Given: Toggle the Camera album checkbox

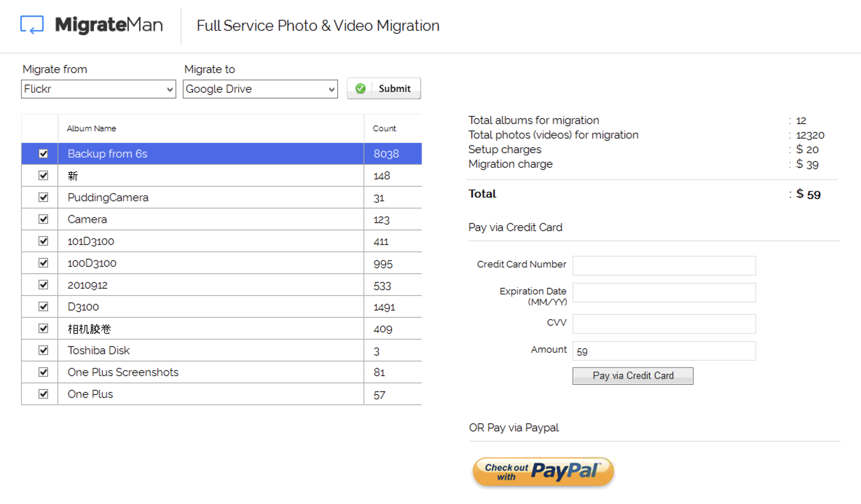Looking at the screenshot, I should [43, 219].
